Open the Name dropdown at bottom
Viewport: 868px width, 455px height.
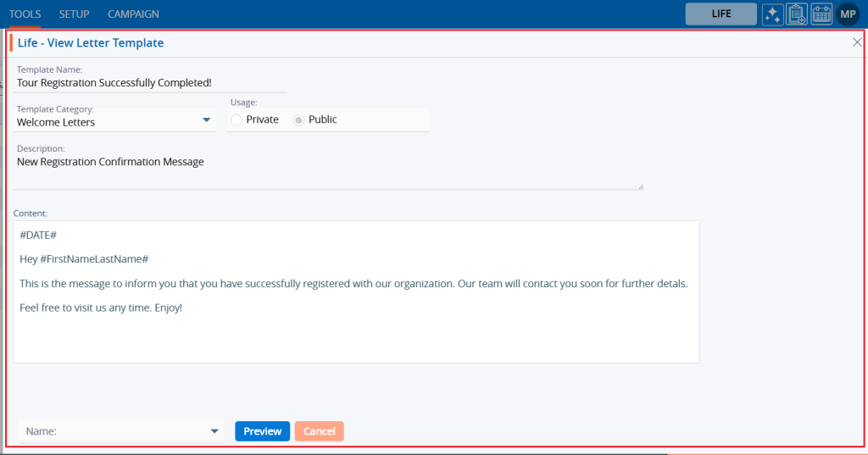tap(120, 431)
